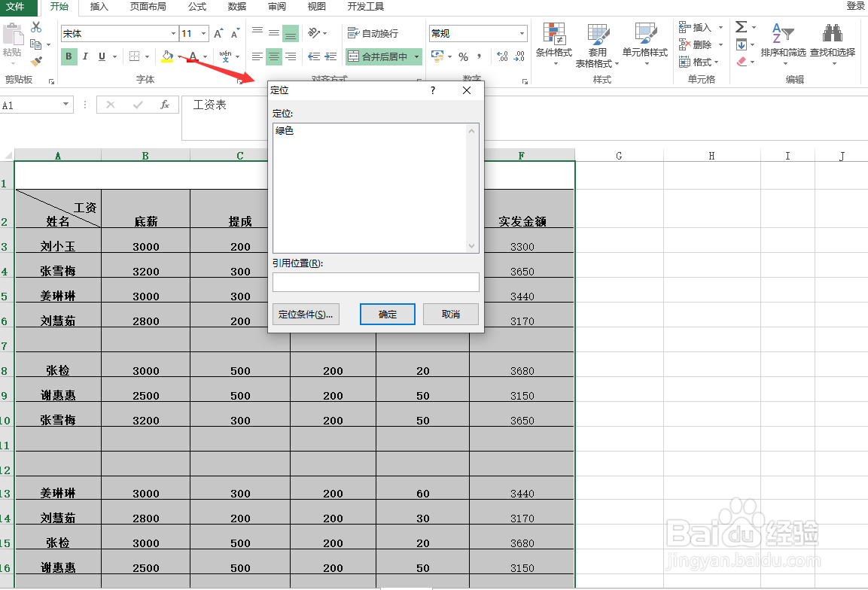Image resolution: width=868 pixels, height=590 pixels.
Task: Click the text Orientation icon
Action: (314, 33)
